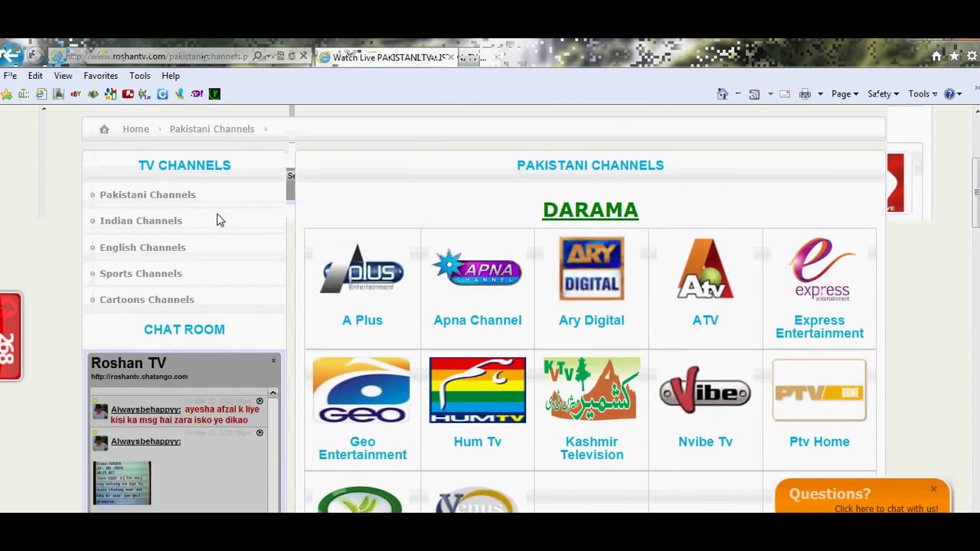
Task: Click the Pakistani Channels breadcrumb link
Action: pyautogui.click(x=211, y=129)
